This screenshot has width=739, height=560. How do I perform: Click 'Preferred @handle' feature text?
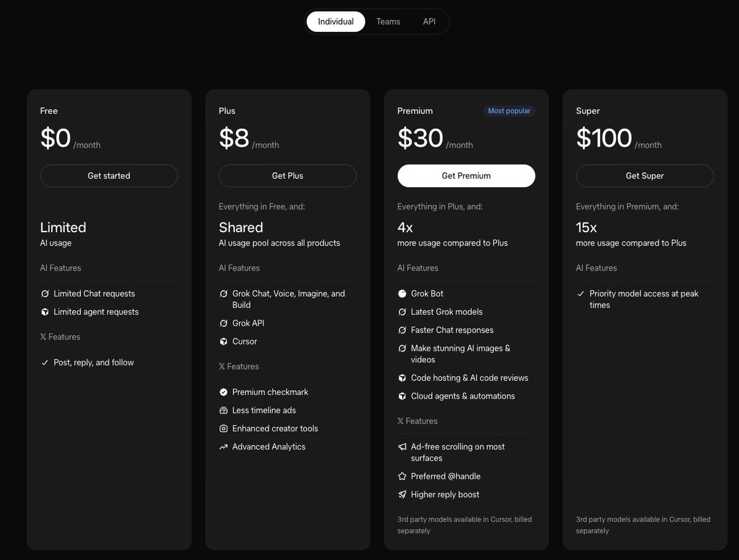pos(446,476)
